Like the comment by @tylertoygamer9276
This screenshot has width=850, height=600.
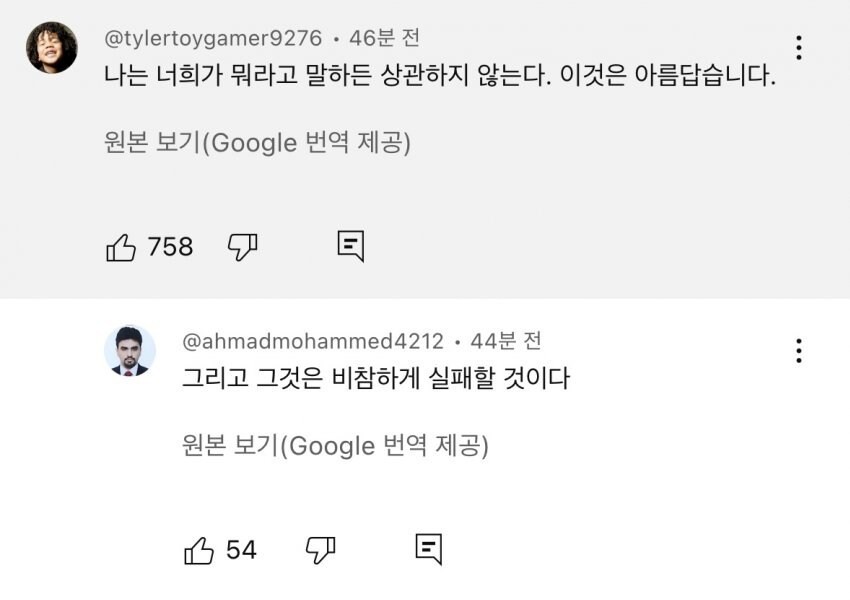pos(121,247)
